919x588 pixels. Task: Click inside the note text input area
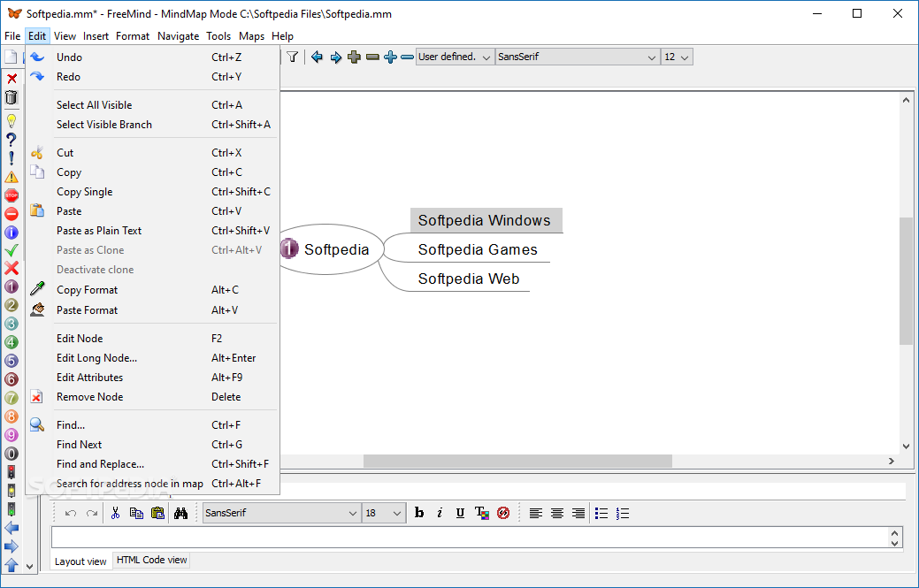(469, 538)
